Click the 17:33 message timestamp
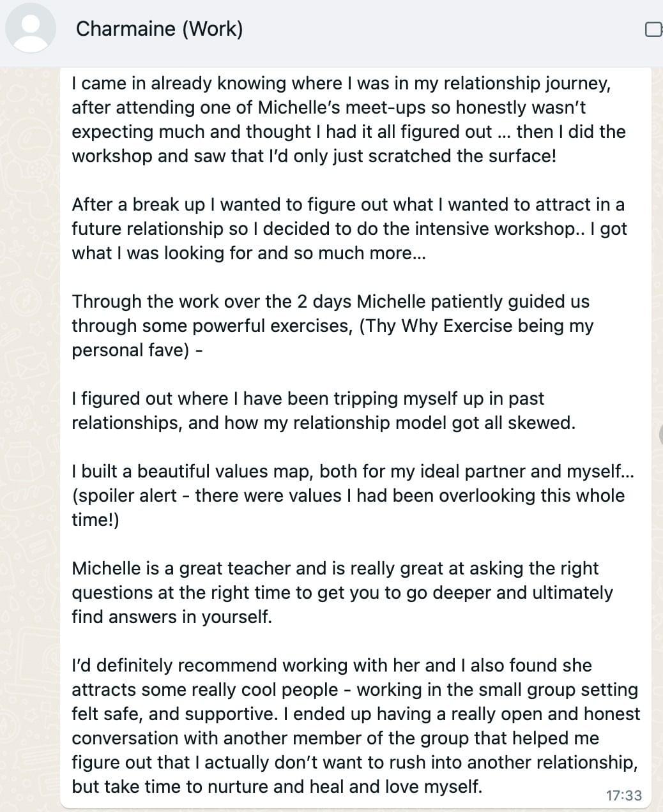 click(623, 795)
